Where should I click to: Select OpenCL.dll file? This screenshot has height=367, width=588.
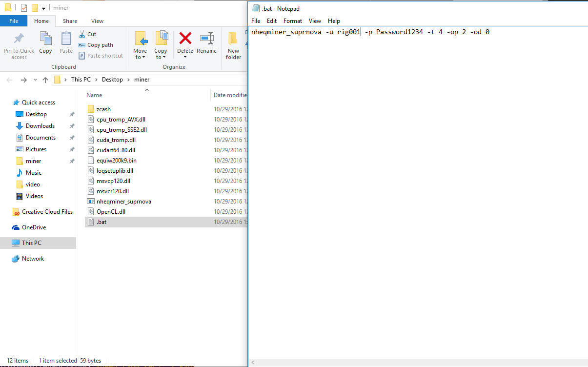coord(111,212)
